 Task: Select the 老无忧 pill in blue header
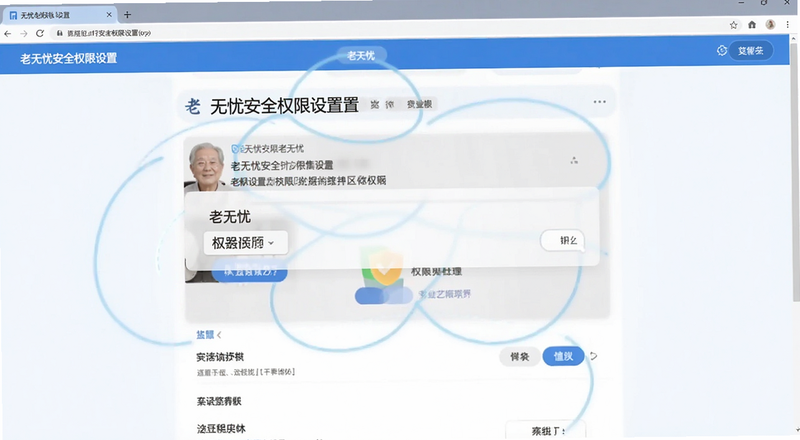point(361,55)
